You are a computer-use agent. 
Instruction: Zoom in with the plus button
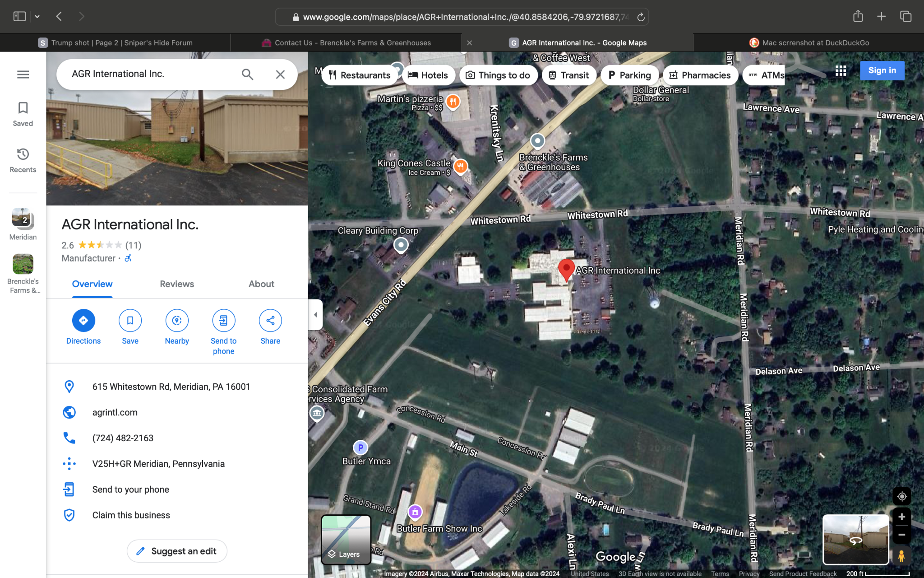click(901, 517)
